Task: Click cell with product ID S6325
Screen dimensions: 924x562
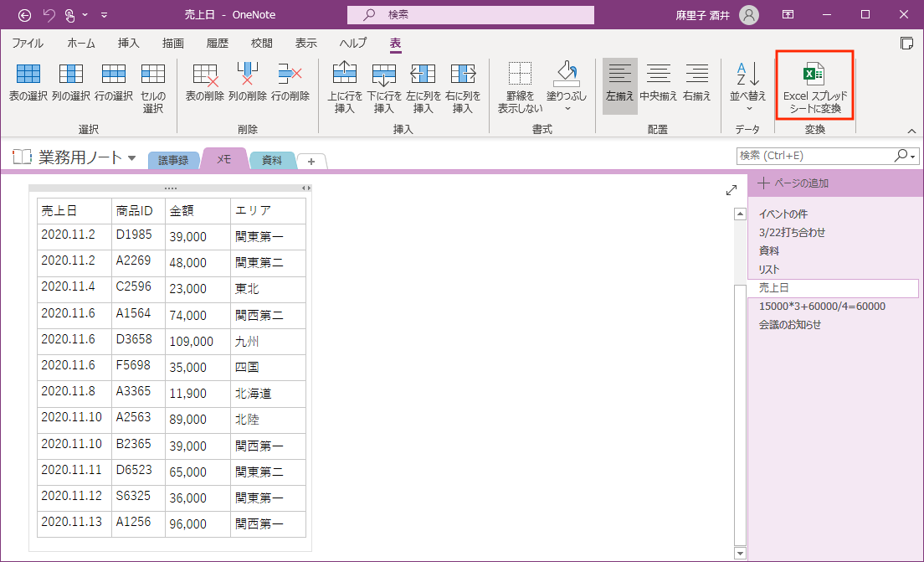Action: (138, 498)
